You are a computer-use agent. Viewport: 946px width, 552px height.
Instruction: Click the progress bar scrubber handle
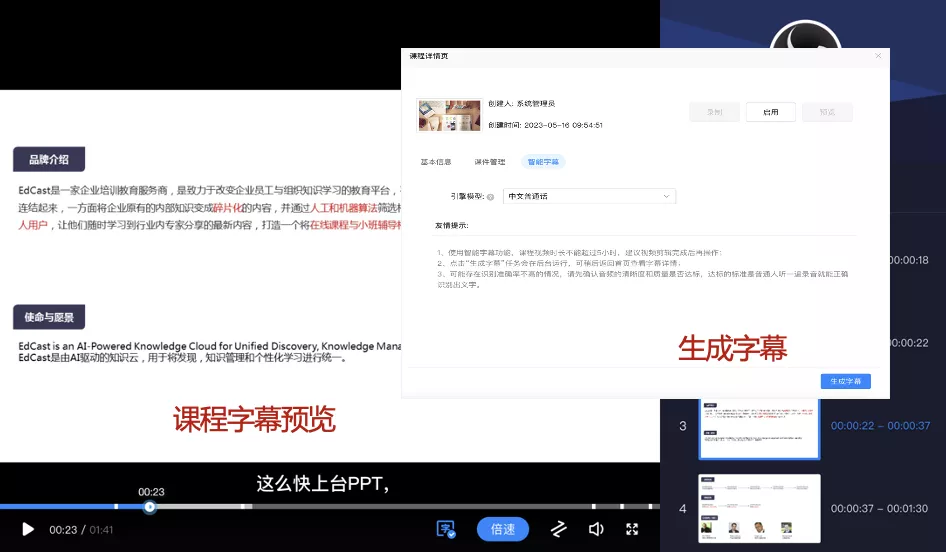(150, 507)
